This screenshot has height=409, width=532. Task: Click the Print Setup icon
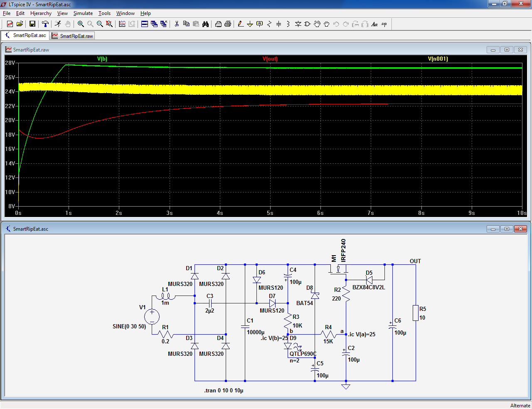point(218,24)
